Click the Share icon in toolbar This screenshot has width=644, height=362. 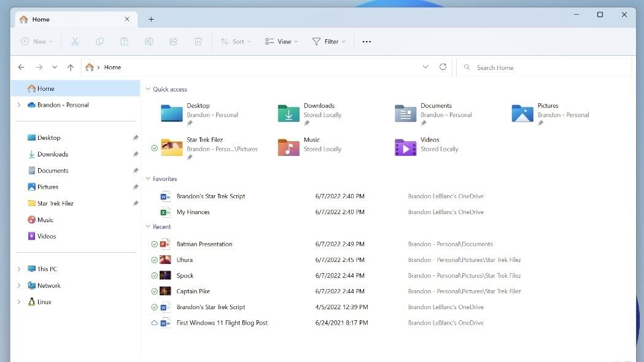pyautogui.click(x=173, y=42)
